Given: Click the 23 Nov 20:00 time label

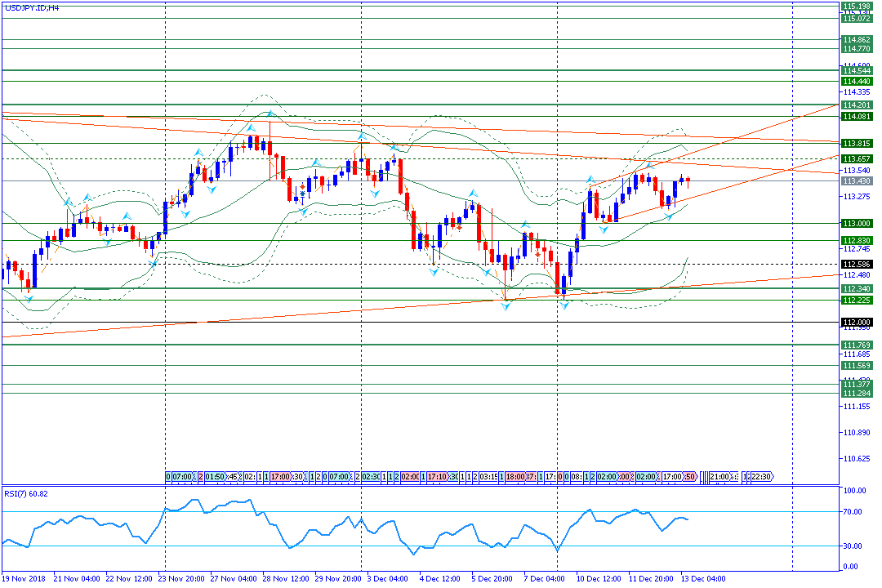Looking at the screenshot, I should point(181,579).
